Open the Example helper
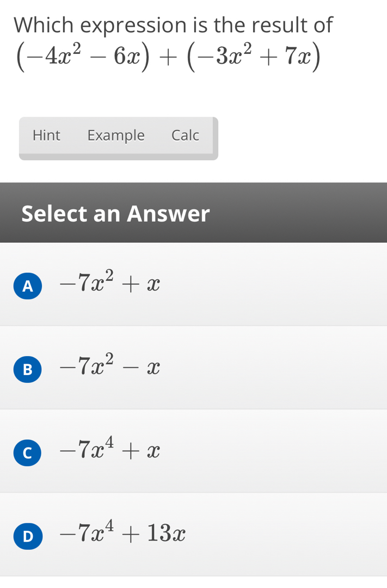 (x=116, y=135)
